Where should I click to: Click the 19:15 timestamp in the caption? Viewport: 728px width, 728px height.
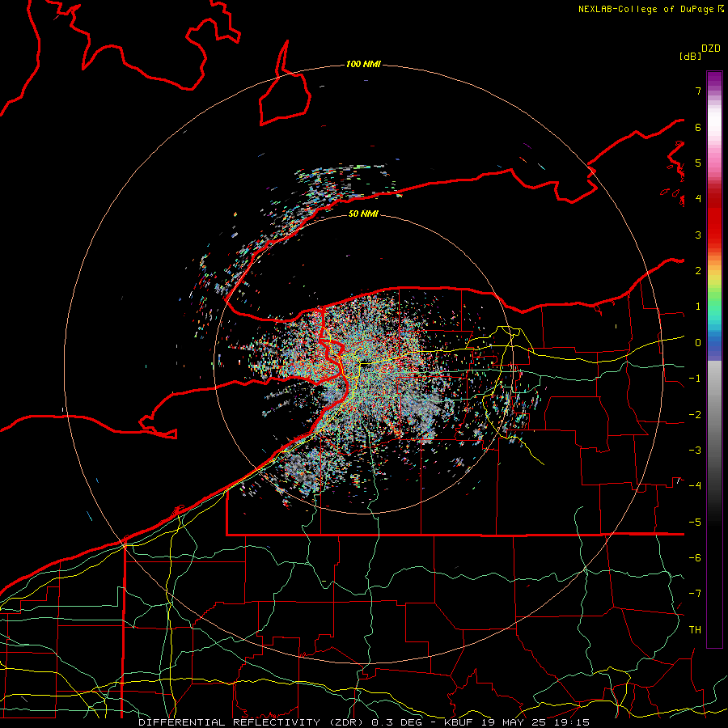point(572,722)
